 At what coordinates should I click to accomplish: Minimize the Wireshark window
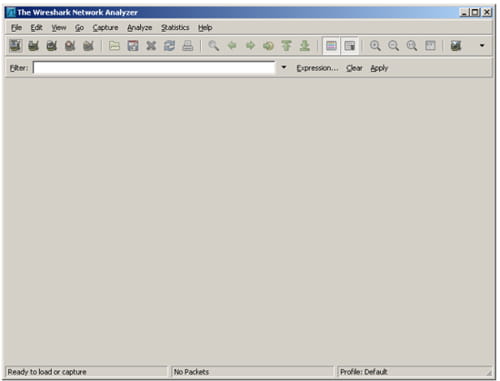(x=464, y=12)
